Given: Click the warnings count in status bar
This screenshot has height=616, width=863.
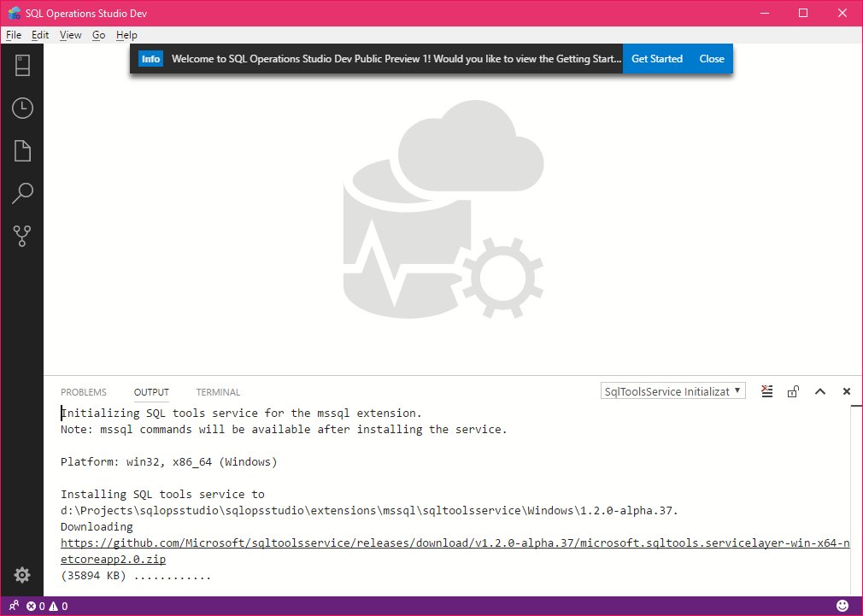Looking at the screenshot, I should tap(58, 606).
